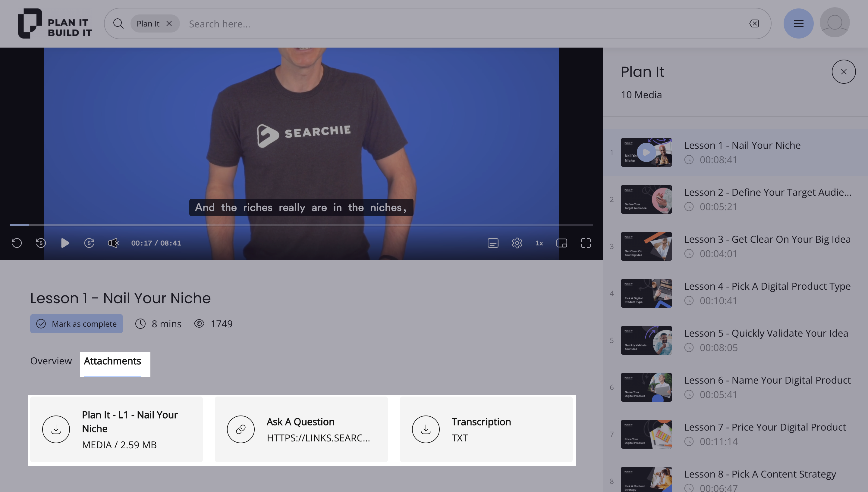
Task: Click the Ask A Question attachment title
Action: [x=300, y=422]
